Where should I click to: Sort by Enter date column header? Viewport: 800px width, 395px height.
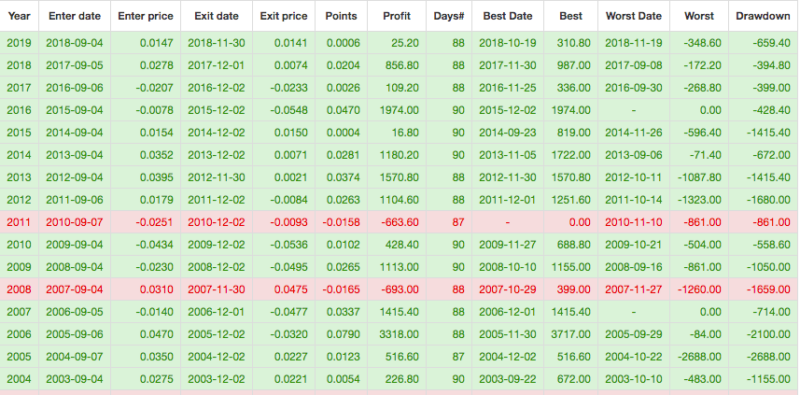(74, 16)
